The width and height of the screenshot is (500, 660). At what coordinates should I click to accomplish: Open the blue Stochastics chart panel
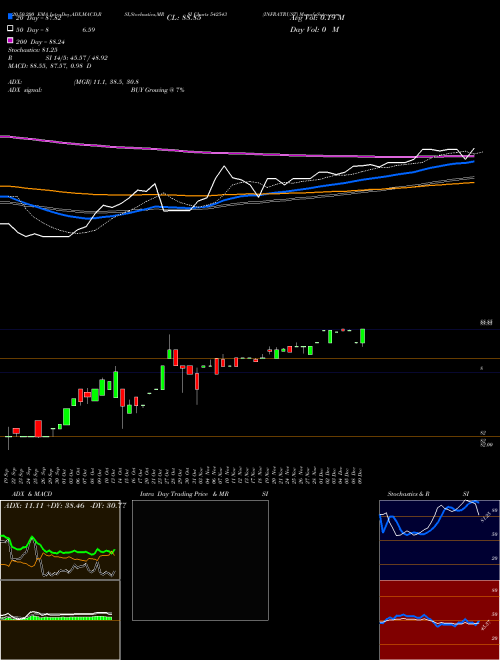tap(439, 540)
